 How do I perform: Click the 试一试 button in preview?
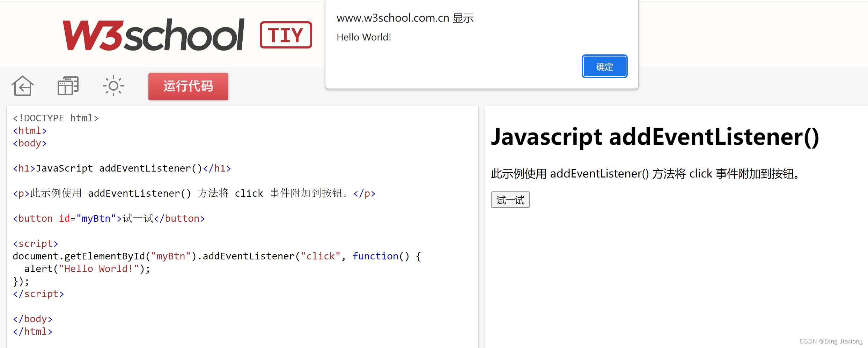click(510, 200)
